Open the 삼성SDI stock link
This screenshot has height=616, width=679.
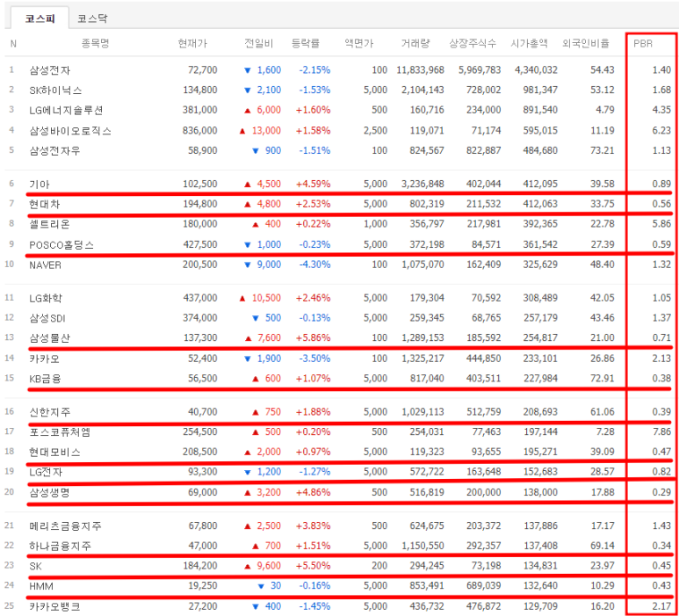pos(47,318)
